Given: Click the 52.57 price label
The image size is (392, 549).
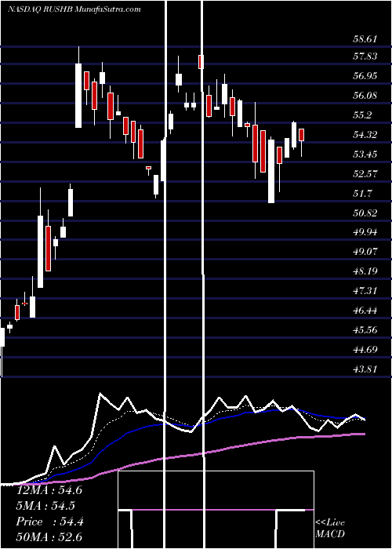Looking at the screenshot, I should click(365, 173).
